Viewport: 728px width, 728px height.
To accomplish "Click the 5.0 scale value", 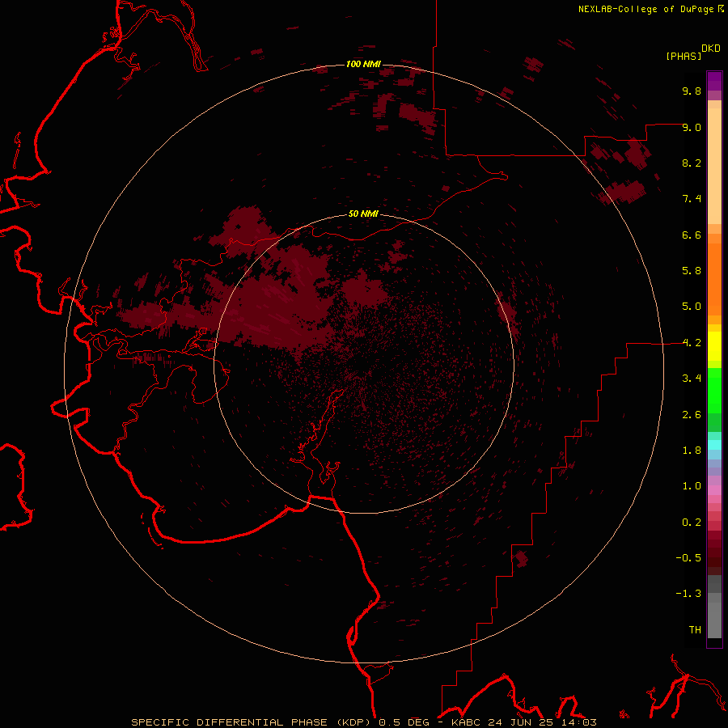I will 692,307.
